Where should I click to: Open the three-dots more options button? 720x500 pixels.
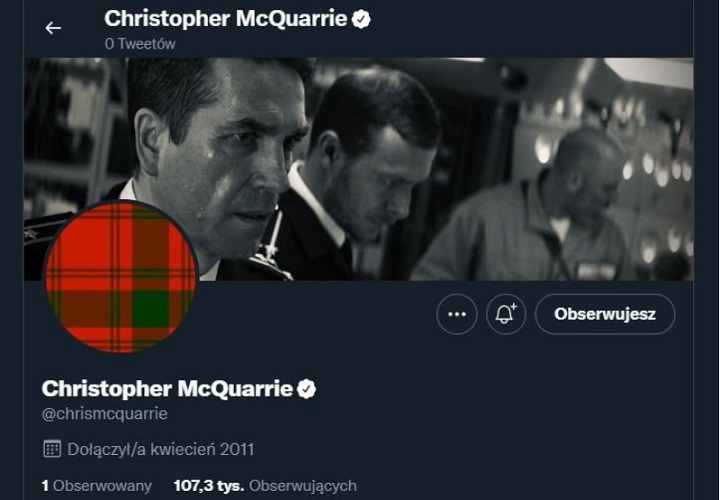click(x=457, y=314)
